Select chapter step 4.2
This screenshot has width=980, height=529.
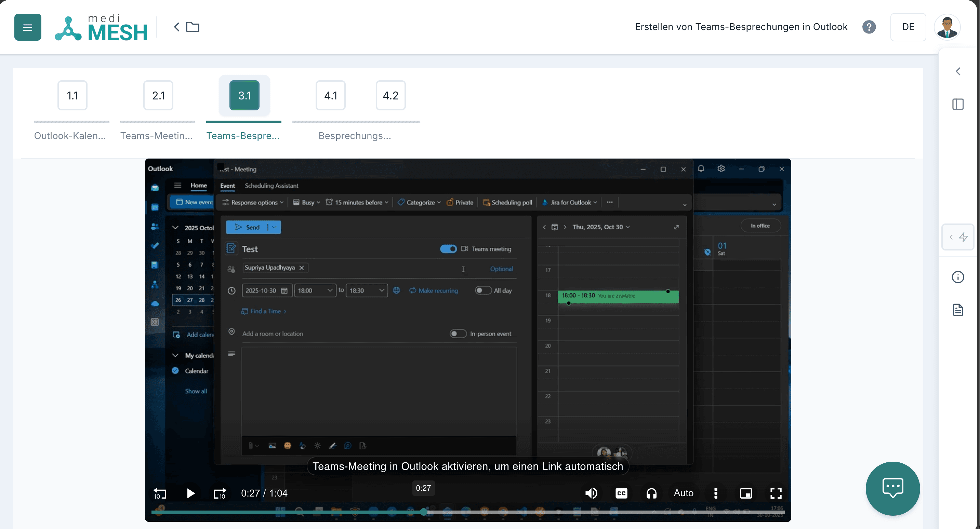click(x=391, y=95)
